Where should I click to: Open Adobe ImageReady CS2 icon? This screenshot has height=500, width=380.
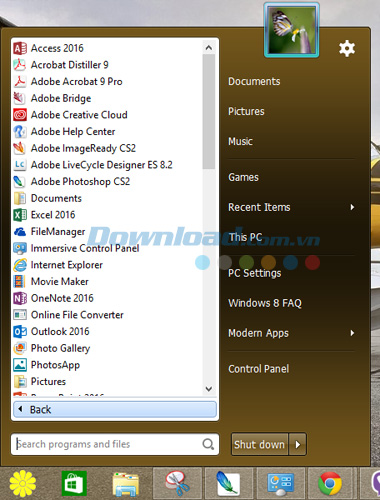pyautogui.click(x=20, y=148)
